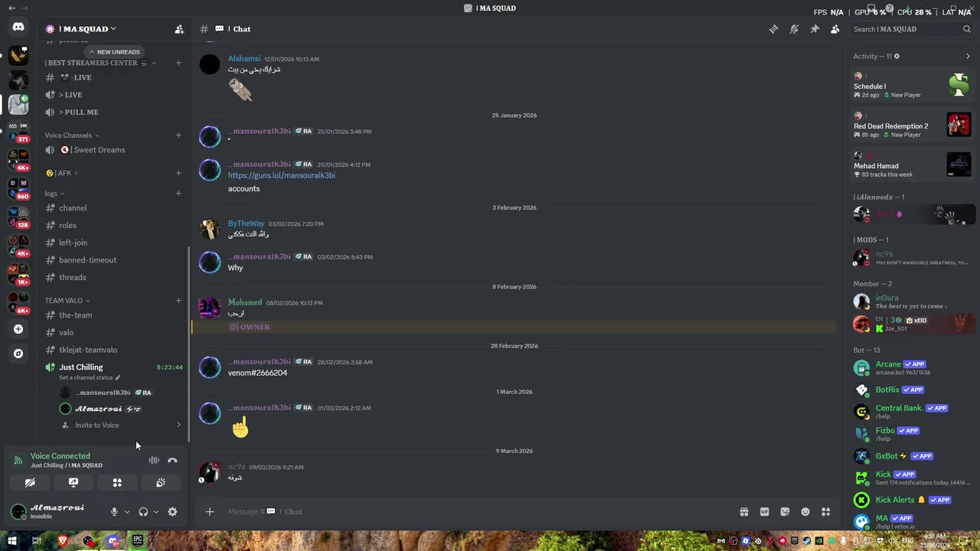Open Epic Games Launcher from taskbar
This screenshot has width=980, height=551.
pyautogui.click(x=138, y=541)
